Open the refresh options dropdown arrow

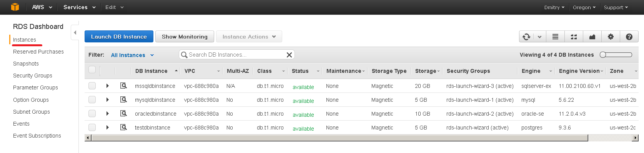[540, 37]
